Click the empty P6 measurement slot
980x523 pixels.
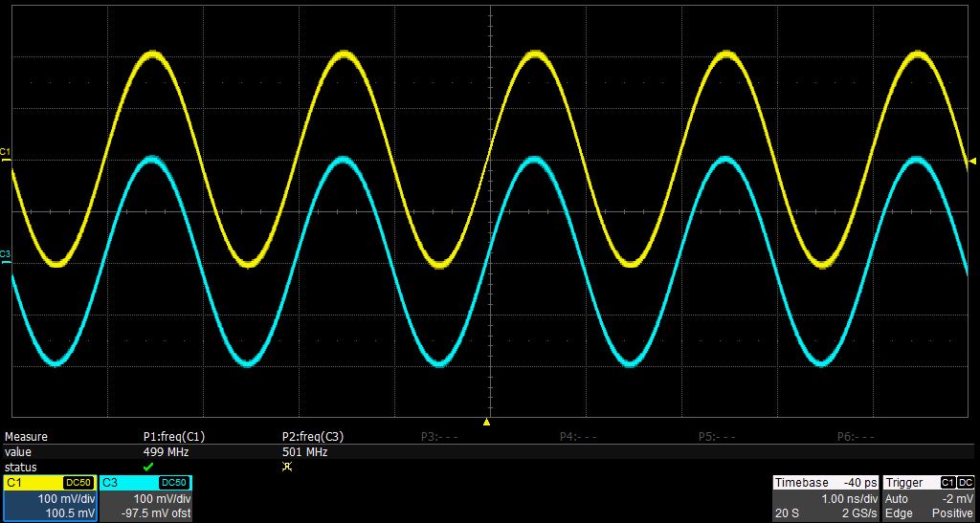(x=856, y=436)
